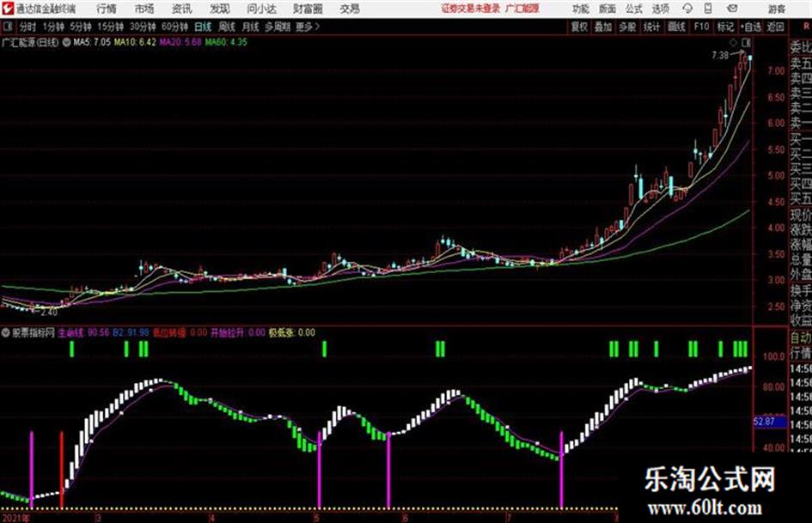The image size is (812, 523).
Task: Click the 现价 row in side panel
Action: (x=801, y=216)
